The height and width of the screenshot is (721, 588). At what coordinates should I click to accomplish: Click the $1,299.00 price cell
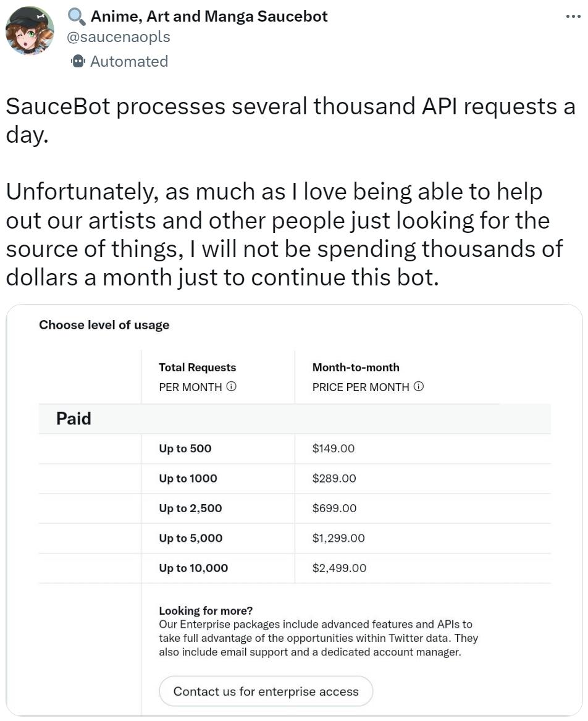[337, 538]
